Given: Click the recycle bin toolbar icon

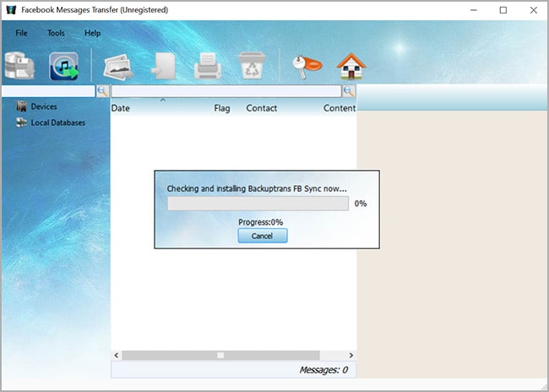Looking at the screenshot, I should [251, 66].
